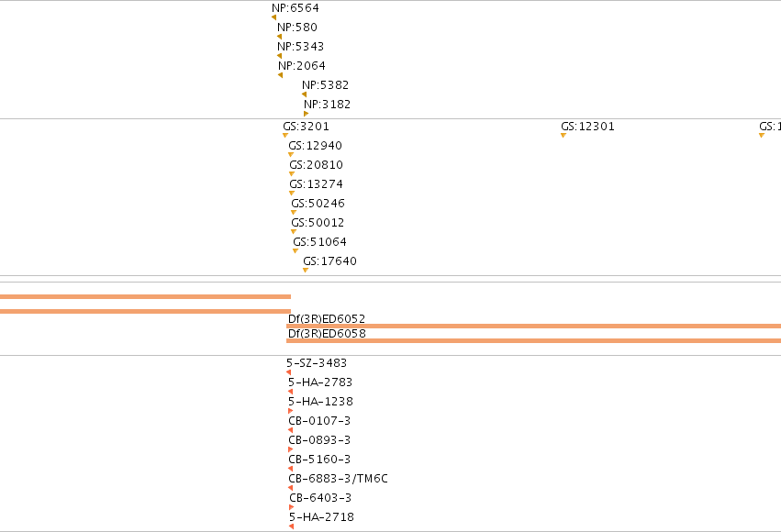Click the GS:51064 label
781x532 pixels.
coord(319,242)
